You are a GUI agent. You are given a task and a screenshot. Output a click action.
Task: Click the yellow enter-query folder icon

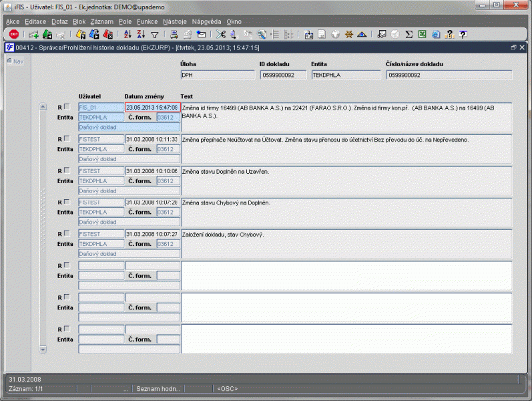[x=81, y=34]
